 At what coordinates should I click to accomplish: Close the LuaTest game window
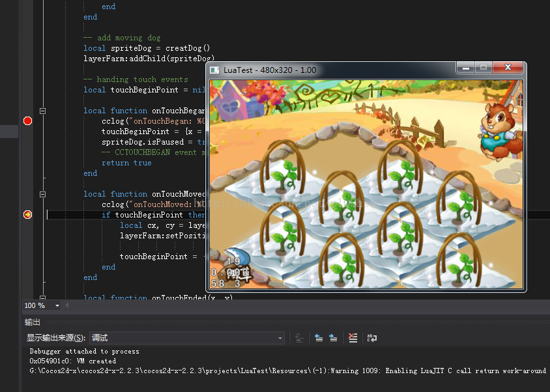[x=508, y=67]
